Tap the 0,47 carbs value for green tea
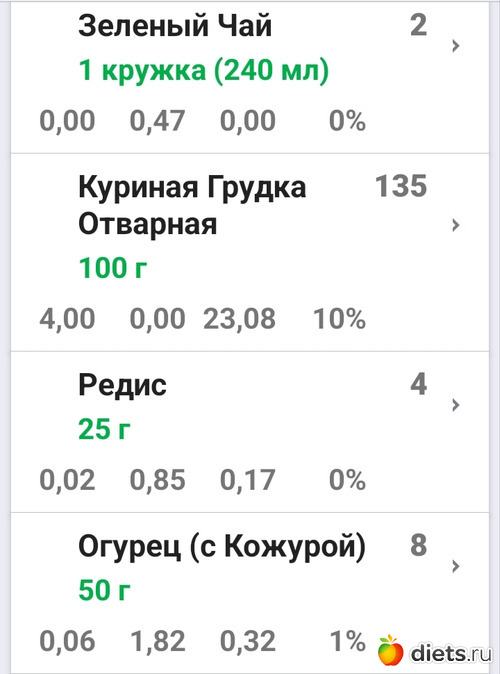The image size is (500, 674). [158, 121]
